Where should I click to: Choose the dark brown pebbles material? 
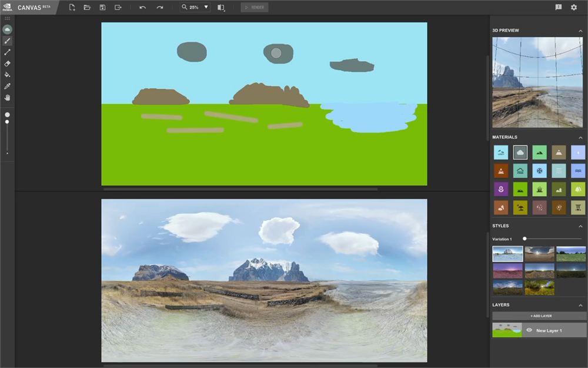559,208
